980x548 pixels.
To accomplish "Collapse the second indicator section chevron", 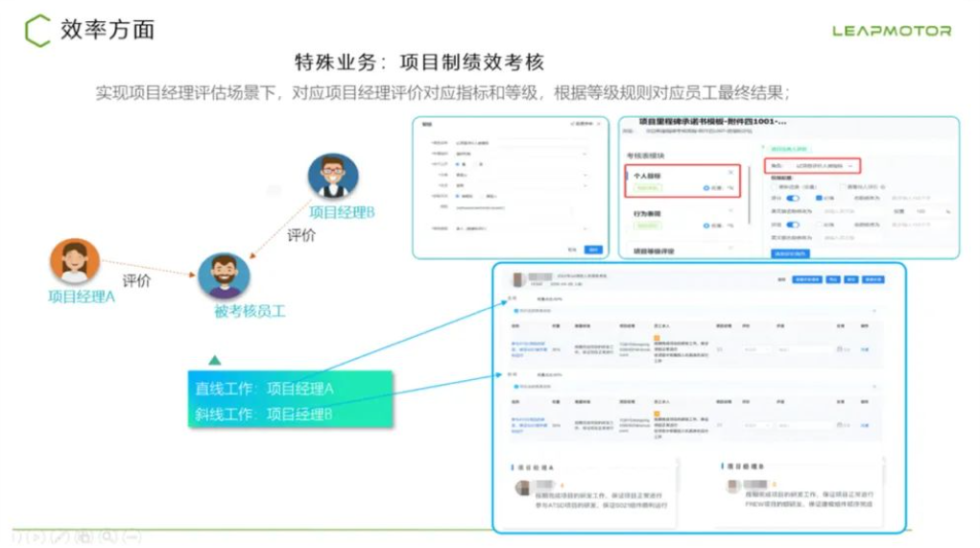I will (873, 387).
